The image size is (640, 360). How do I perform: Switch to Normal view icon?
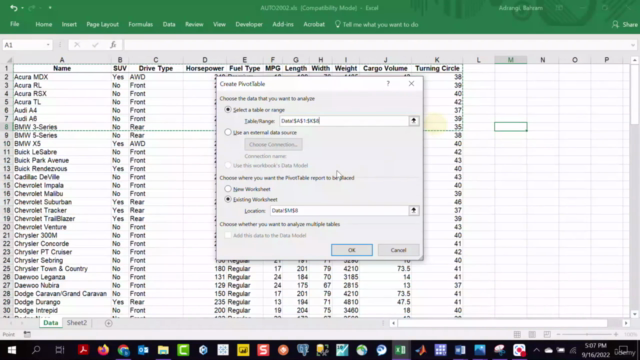517,334
